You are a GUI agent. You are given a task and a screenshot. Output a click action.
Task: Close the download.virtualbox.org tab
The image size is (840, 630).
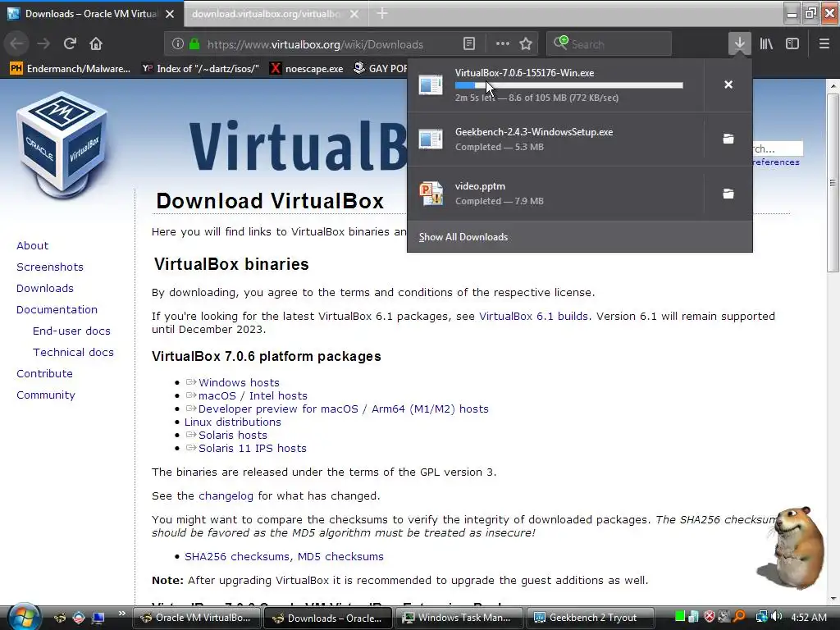coord(354,14)
